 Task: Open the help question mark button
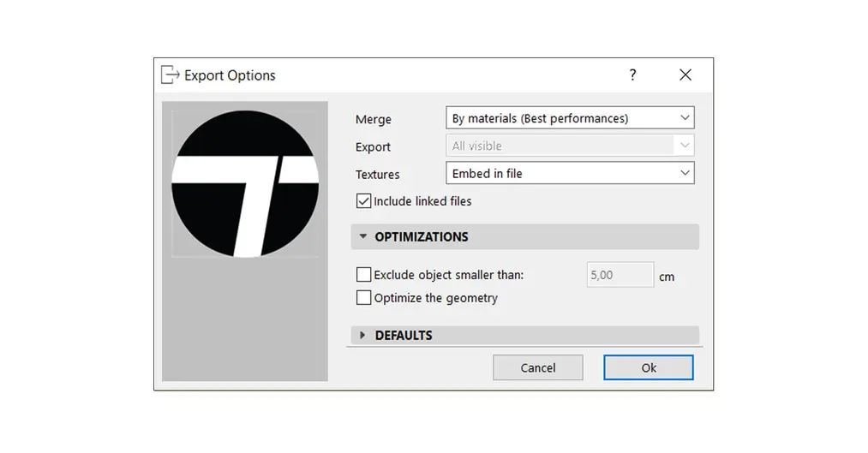click(x=632, y=75)
